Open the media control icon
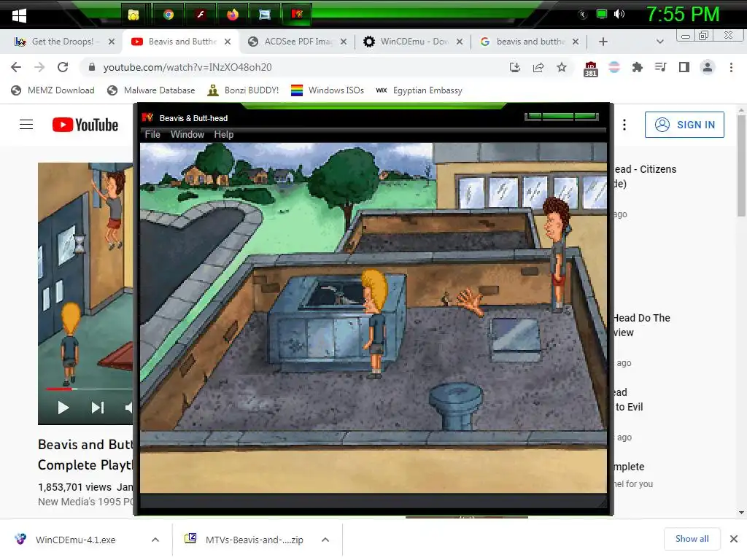Viewport: 747px width, 560px height. pos(660,67)
